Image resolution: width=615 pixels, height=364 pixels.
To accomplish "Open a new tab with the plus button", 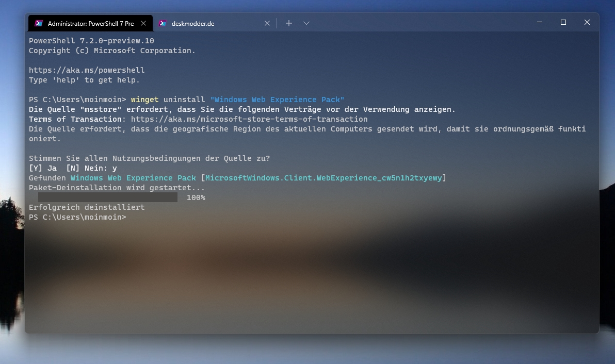I will (289, 24).
